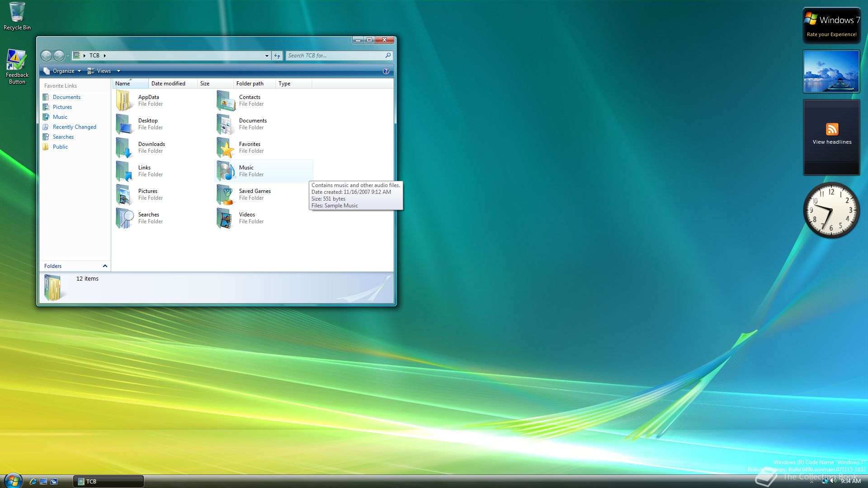Screen dimensions: 868x488
Task: Open Pictures favorite link
Action: pyautogui.click(x=62, y=107)
